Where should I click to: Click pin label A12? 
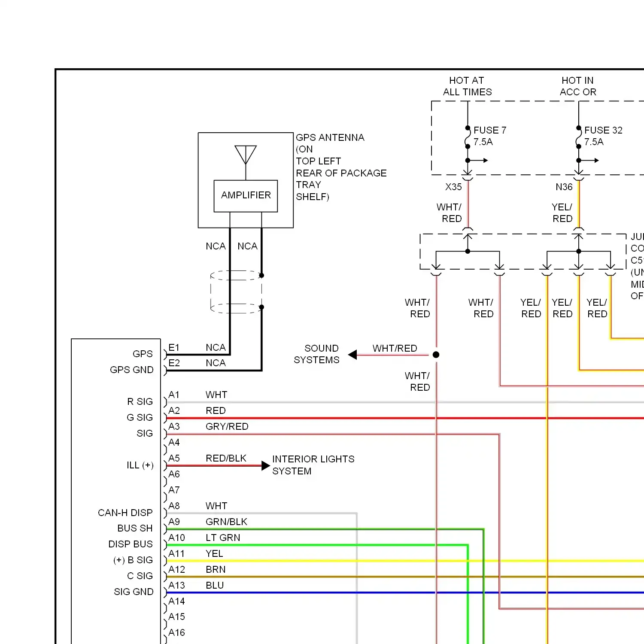(x=176, y=570)
